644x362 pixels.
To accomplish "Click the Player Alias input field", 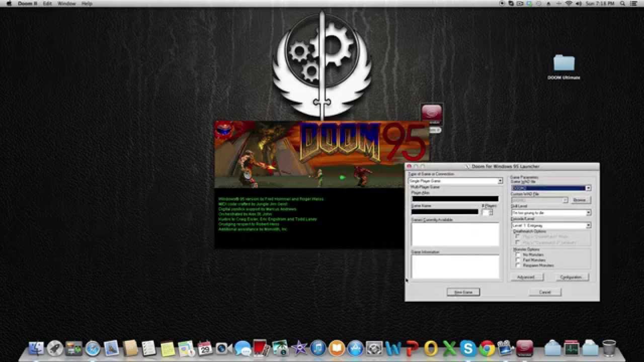I will point(455,199).
